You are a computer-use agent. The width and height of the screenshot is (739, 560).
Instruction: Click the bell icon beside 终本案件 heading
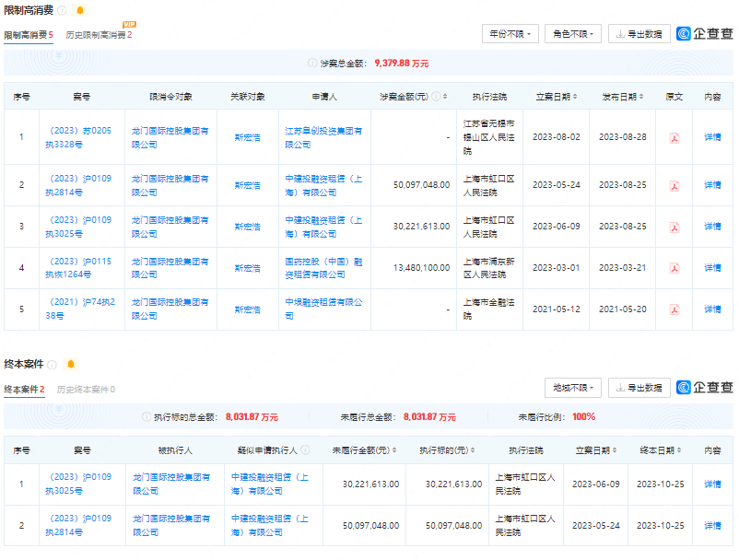coord(72,364)
